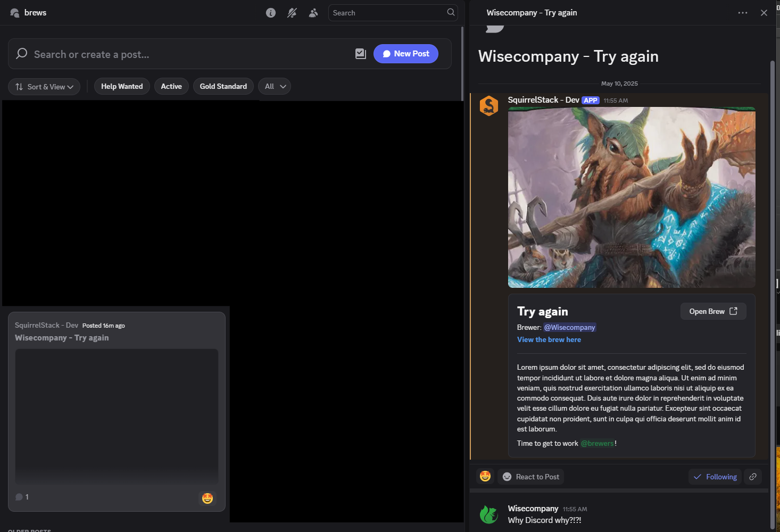Open the squirrel artwork image
The width and height of the screenshot is (780, 532).
[632, 197]
